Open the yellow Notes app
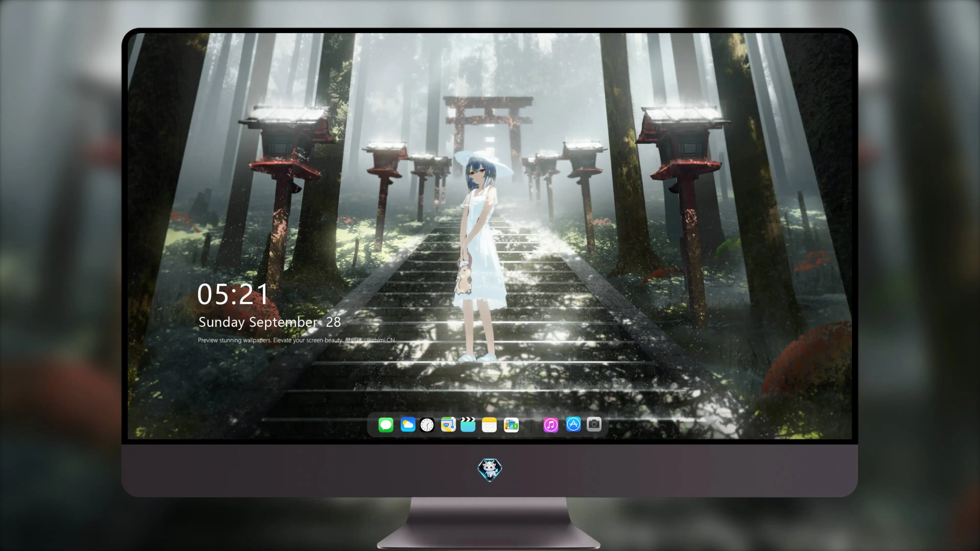980x551 pixels. [x=489, y=424]
